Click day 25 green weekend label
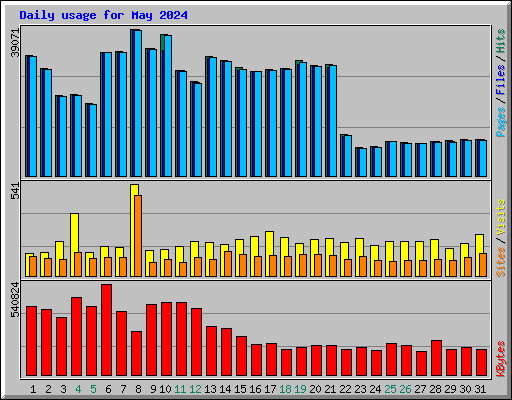The image size is (512, 400). click(x=390, y=389)
